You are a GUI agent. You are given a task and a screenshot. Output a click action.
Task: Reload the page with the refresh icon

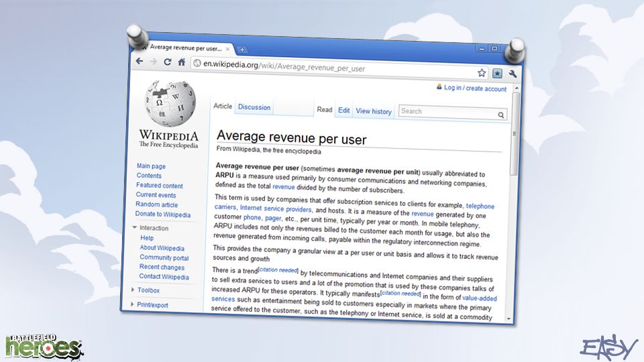[167, 62]
